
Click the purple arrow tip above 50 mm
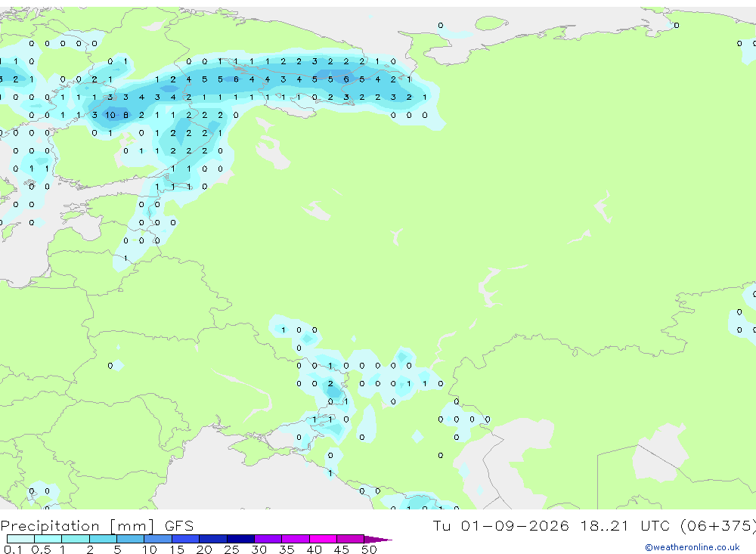377,539
